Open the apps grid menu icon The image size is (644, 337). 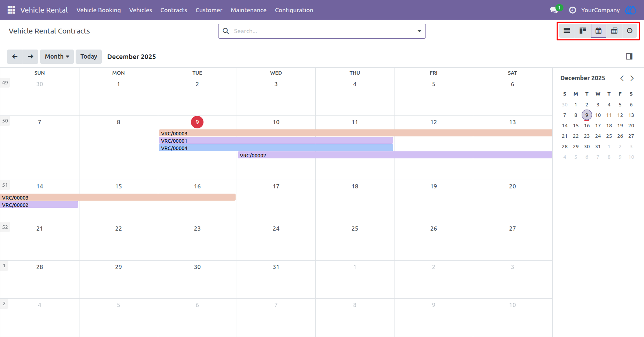click(11, 10)
